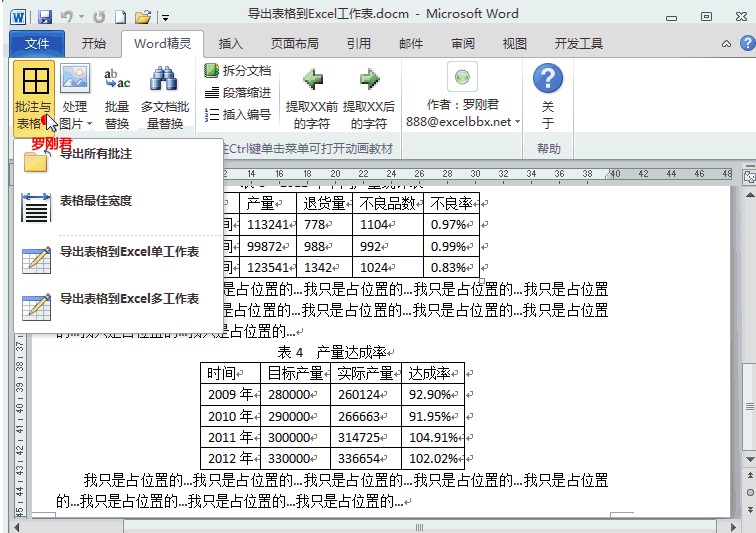Click the 退货量 header cell

(324, 204)
